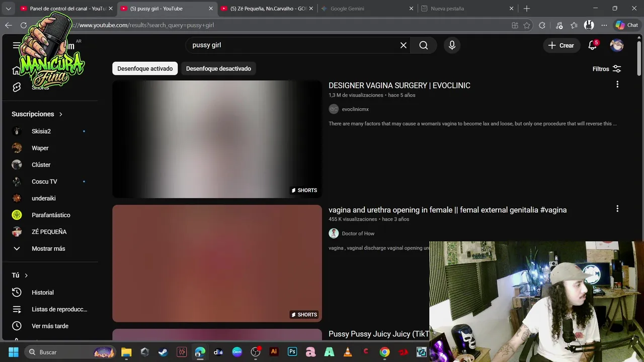Switch to the Nueva pestaña tab
644x362 pixels.
click(x=468, y=9)
